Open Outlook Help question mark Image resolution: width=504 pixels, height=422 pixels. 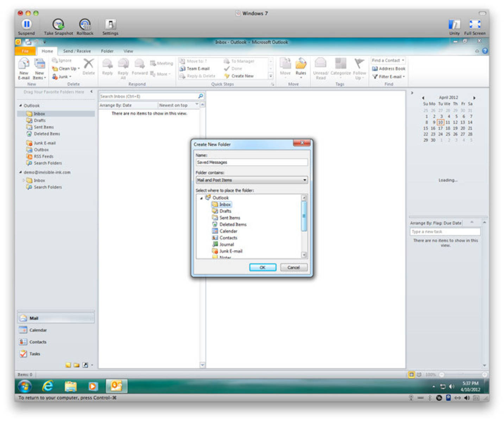pyautogui.click(x=485, y=51)
